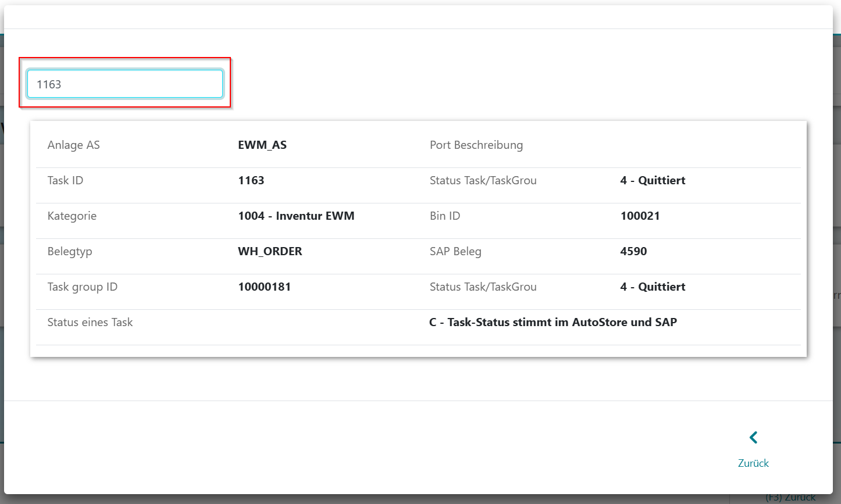Click the Bin ID value 100021
The width and height of the screenshot is (841, 504).
640,216
